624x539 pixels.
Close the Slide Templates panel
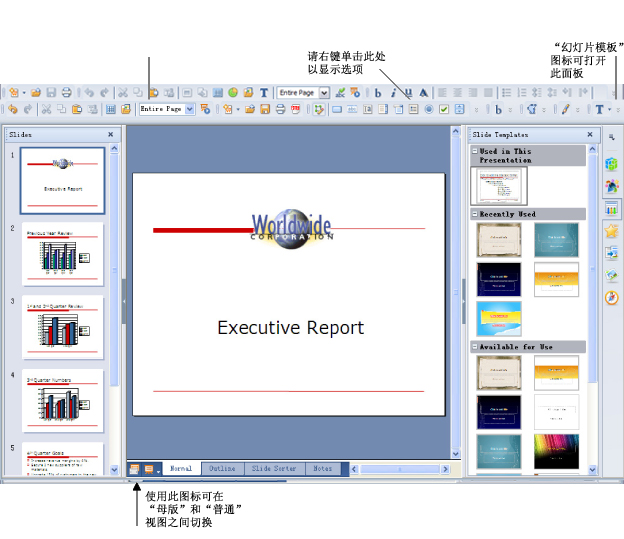coord(590,135)
